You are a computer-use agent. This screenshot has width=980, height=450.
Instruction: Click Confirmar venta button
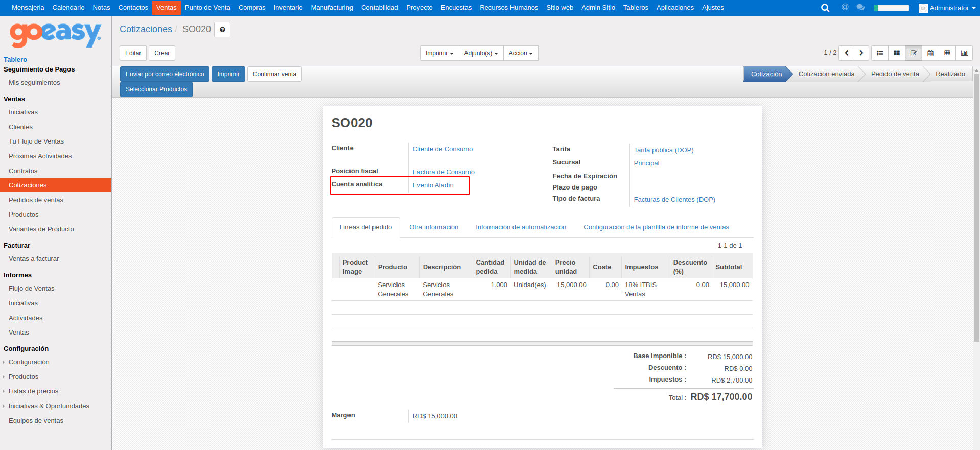(x=274, y=74)
